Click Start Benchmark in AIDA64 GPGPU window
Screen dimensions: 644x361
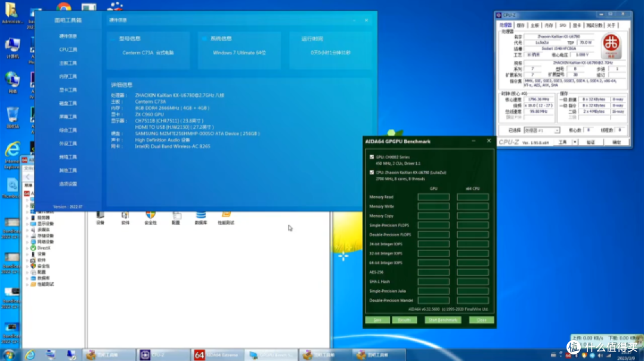[x=442, y=320]
